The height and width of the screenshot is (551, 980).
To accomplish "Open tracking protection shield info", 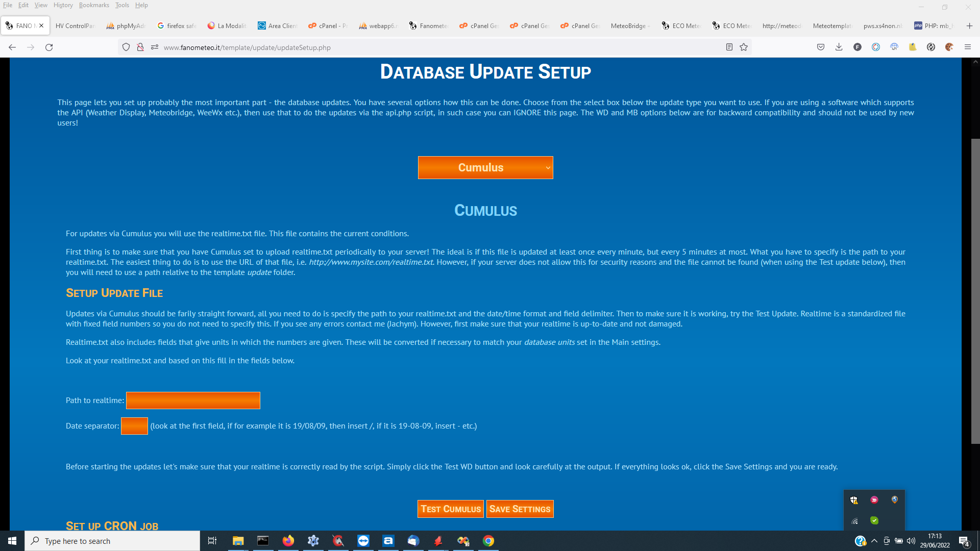I will pos(126,47).
